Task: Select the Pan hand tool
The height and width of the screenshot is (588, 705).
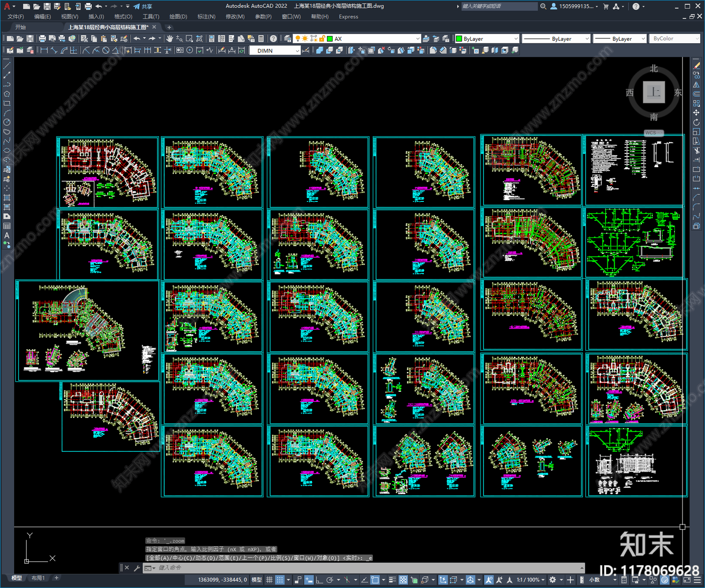Action: pyautogui.click(x=170, y=39)
